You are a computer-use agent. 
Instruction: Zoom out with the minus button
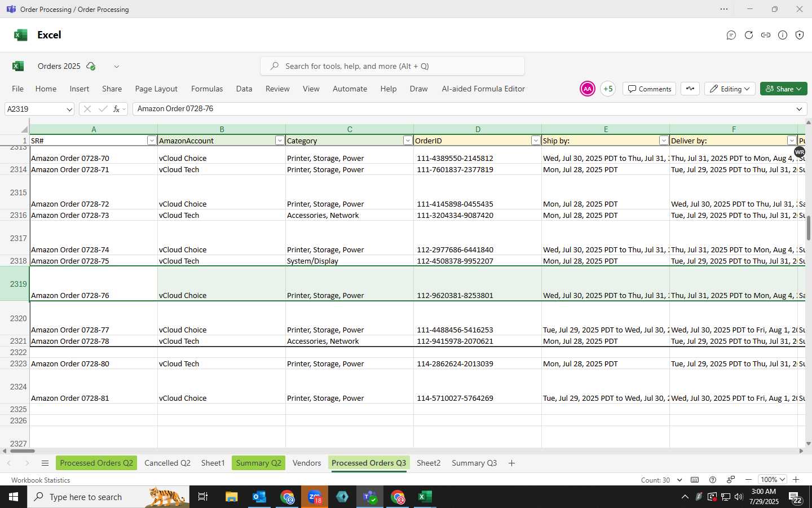click(x=748, y=480)
